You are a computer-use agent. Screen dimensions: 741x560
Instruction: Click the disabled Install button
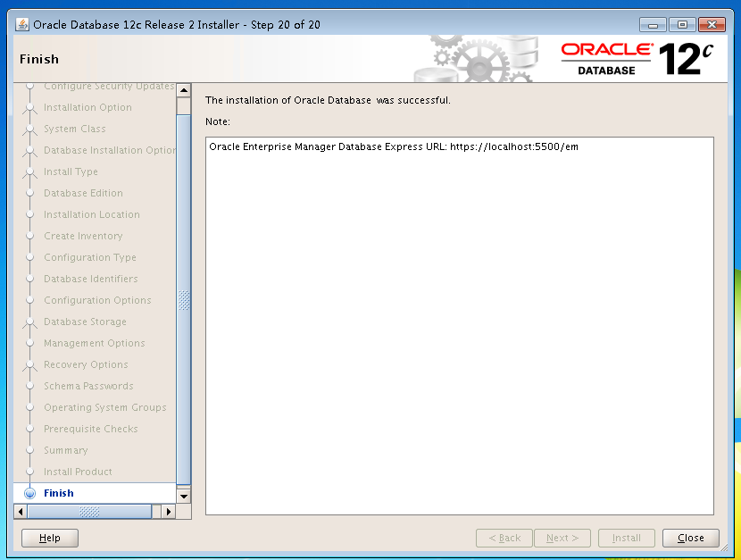(626, 538)
